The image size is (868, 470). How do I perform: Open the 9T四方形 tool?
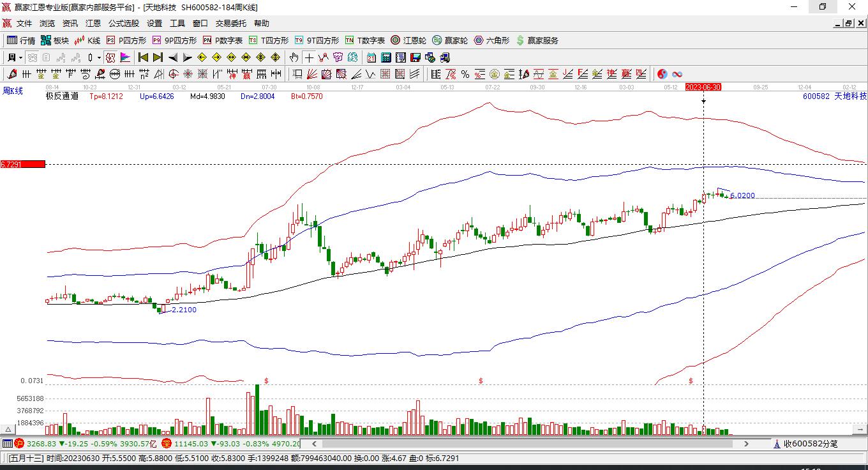[x=317, y=40]
